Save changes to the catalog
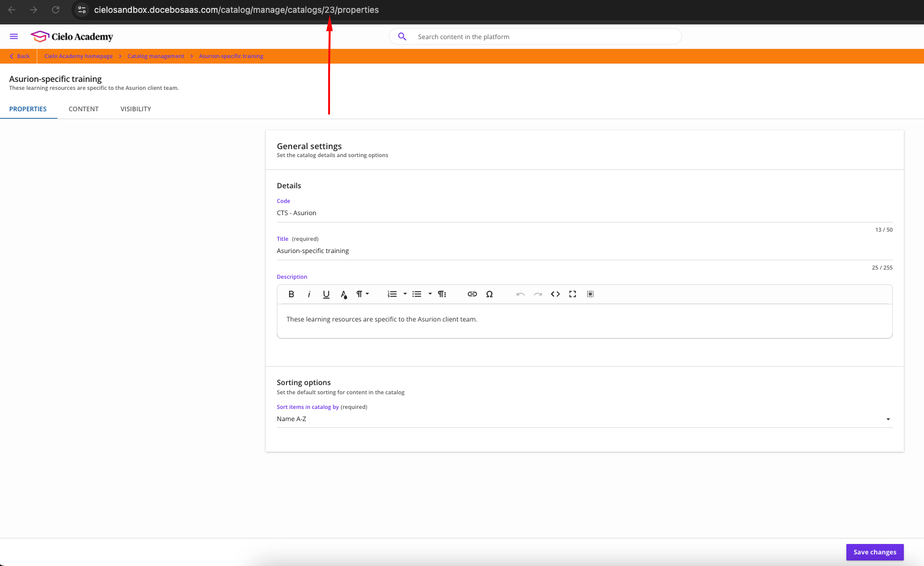Image resolution: width=924 pixels, height=566 pixels. click(875, 552)
